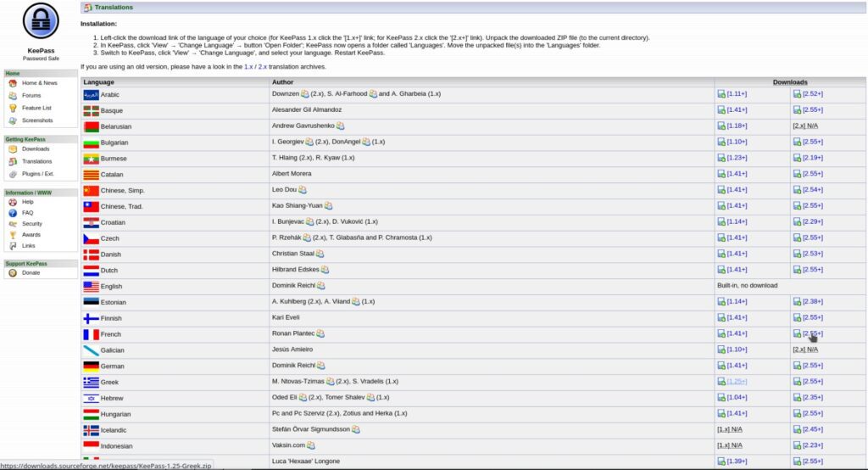Viewport: 868px width, 470px height.
Task: Click the Translations icon in sidebar
Action: click(13, 161)
